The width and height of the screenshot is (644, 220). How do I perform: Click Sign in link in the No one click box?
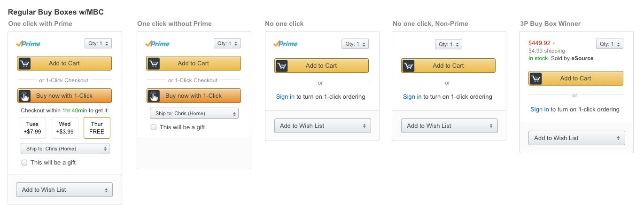285,97
